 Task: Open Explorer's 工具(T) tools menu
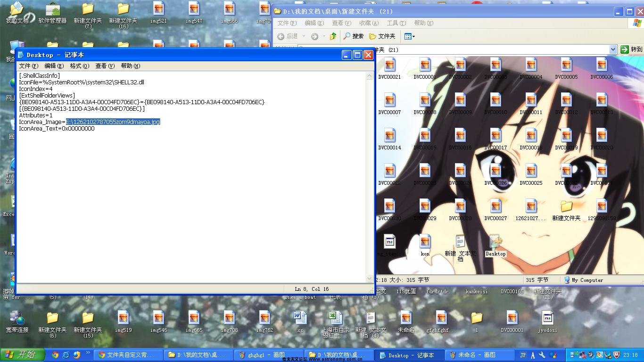[396, 23]
